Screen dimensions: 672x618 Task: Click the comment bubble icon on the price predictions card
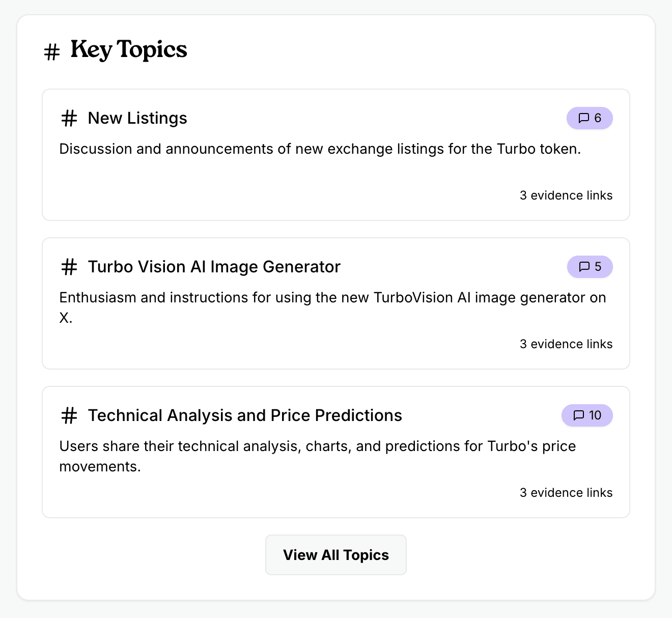coord(579,415)
